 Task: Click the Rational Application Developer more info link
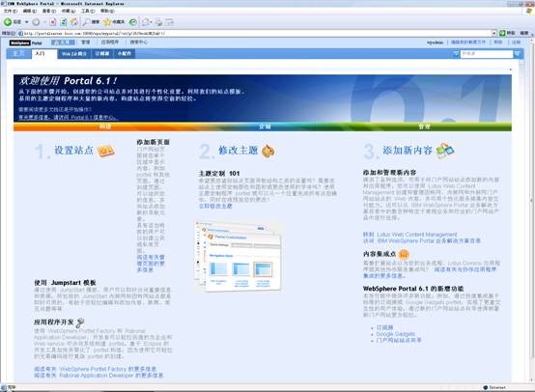click(99, 376)
